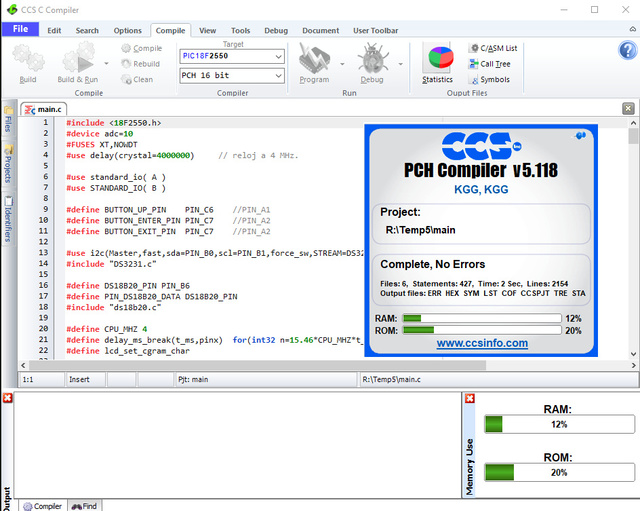The width and height of the screenshot is (640, 511).
Task: Click the pin icon on compiler popup
Action: 581,135
